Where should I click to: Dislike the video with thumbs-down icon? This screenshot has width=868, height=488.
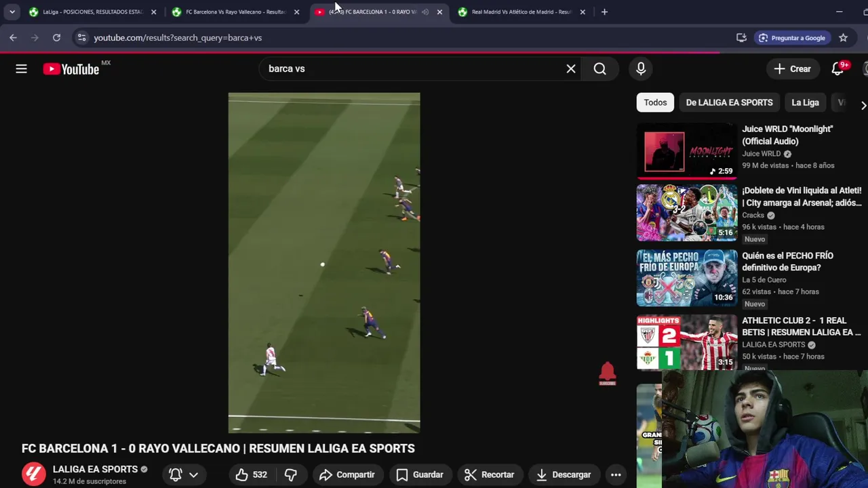291,474
